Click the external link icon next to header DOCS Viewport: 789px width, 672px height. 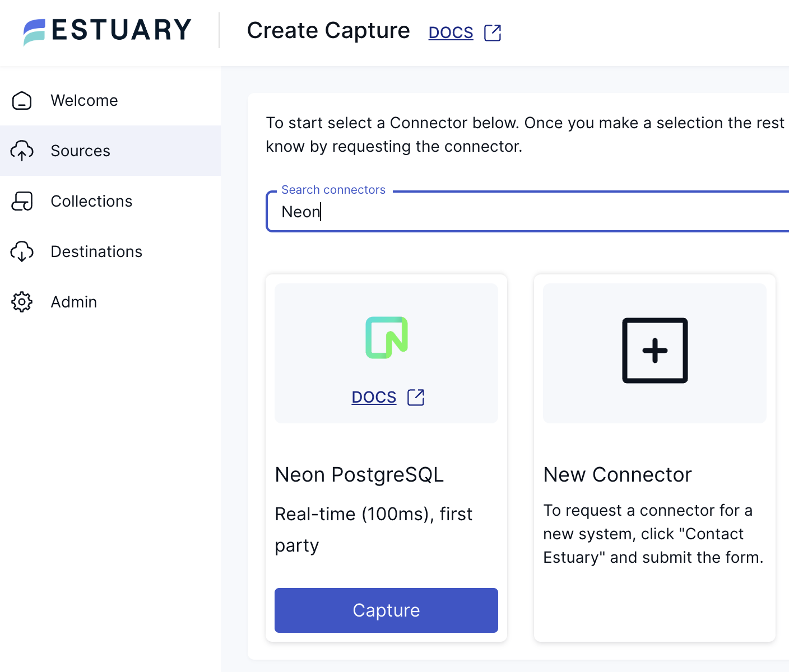(493, 34)
